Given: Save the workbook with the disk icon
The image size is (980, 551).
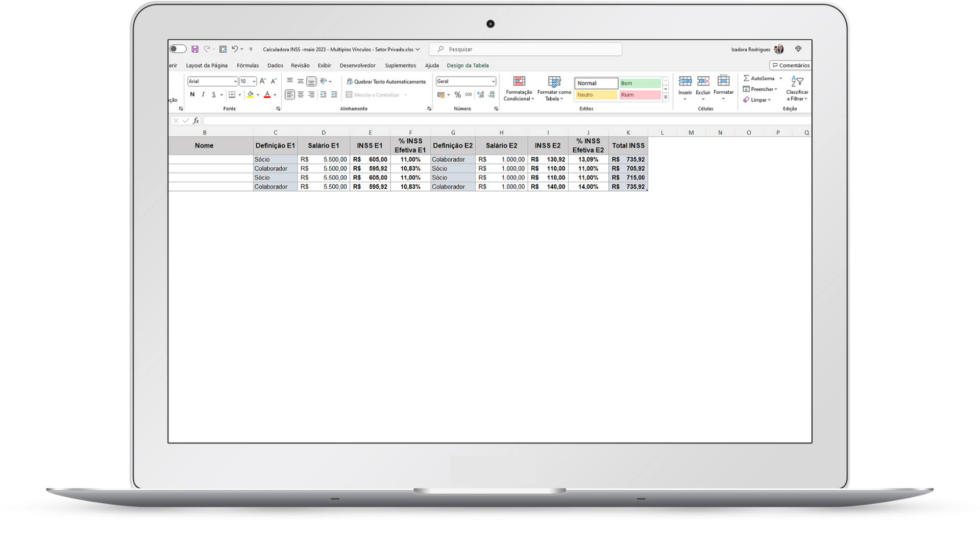Looking at the screenshot, I should click(x=195, y=49).
